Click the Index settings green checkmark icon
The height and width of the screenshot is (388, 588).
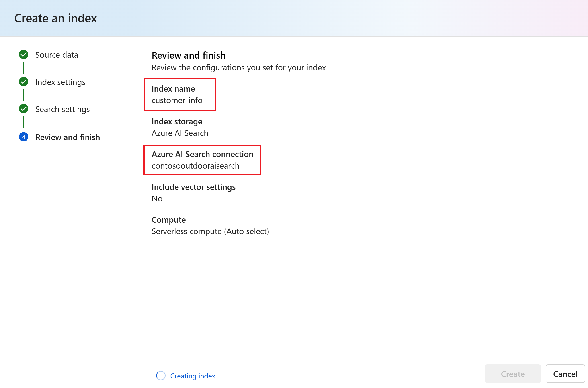tap(24, 82)
